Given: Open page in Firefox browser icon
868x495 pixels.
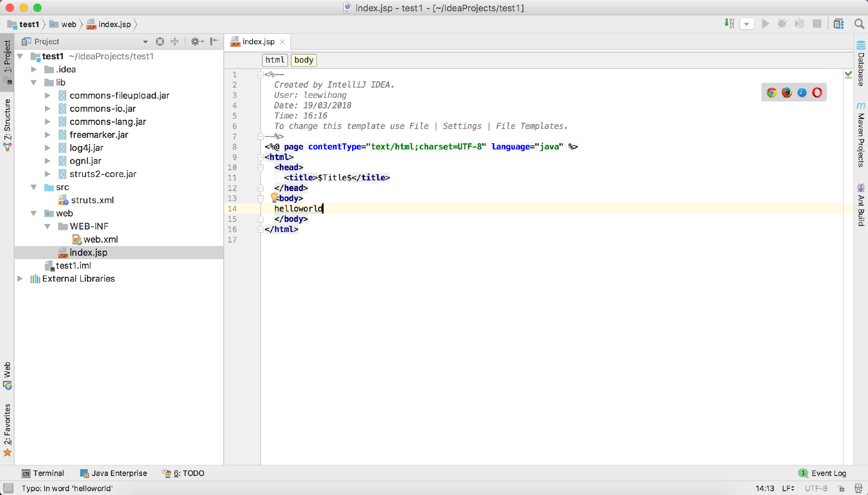Looking at the screenshot, I should tap(787, 93).
